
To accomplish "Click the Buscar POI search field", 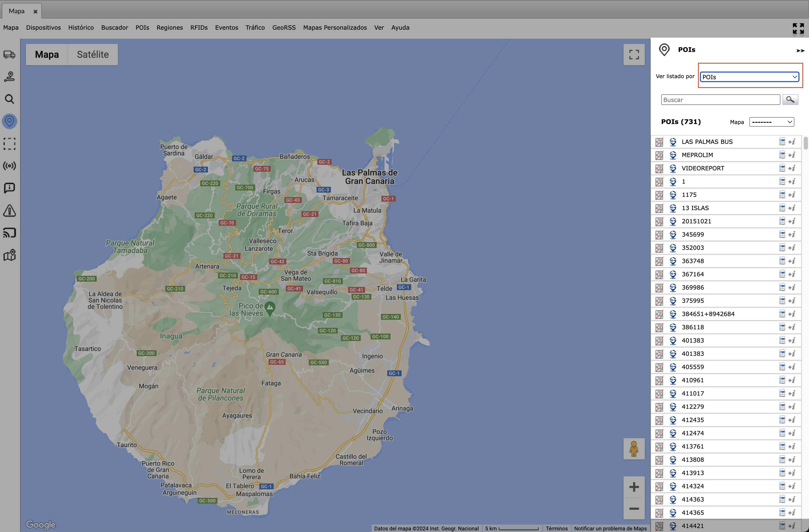I will (x=720, y=100).
